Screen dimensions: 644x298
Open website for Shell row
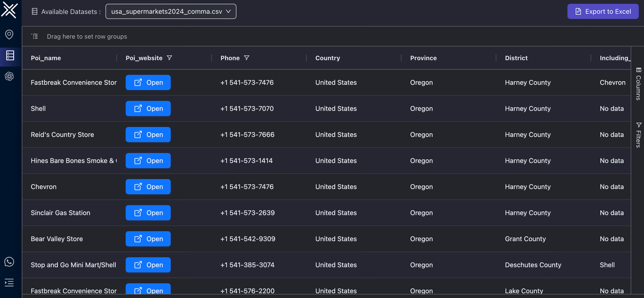pos(148,108)
